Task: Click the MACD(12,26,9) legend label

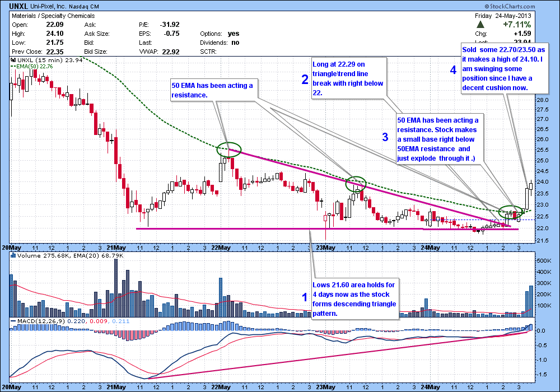Action: (41, 321)
